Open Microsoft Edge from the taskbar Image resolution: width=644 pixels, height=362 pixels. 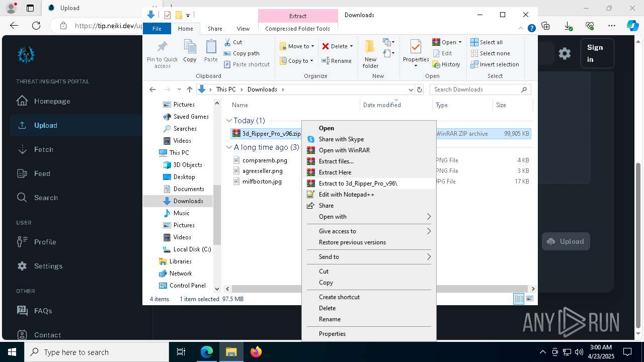click(207, 352)
